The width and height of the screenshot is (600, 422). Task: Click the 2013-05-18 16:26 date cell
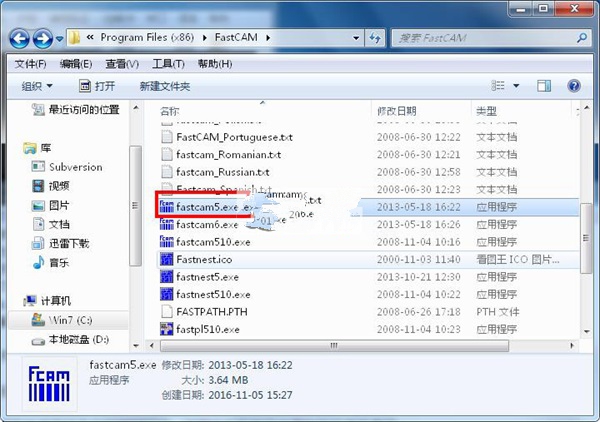419,225
